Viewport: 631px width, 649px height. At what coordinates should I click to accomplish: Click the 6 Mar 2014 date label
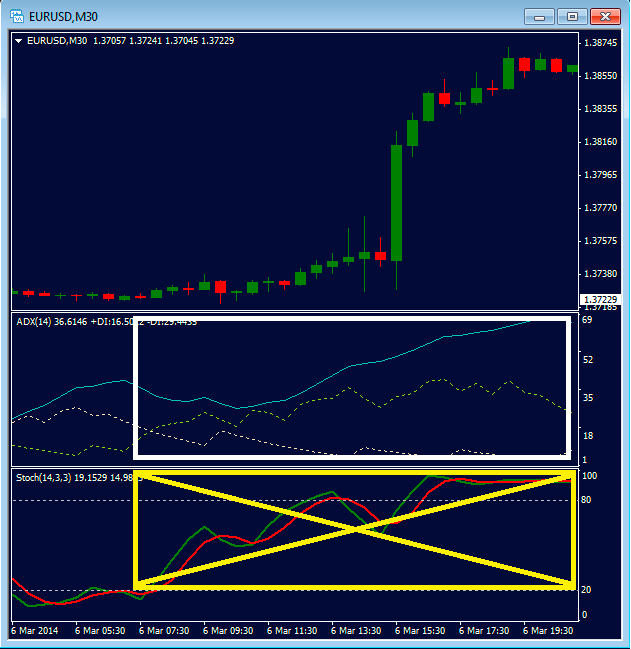coord(34,631)
